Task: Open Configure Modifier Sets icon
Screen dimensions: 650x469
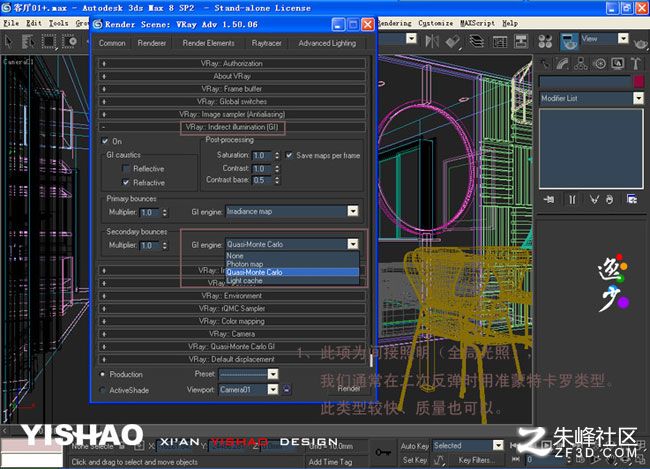Action: coord(632,200)
